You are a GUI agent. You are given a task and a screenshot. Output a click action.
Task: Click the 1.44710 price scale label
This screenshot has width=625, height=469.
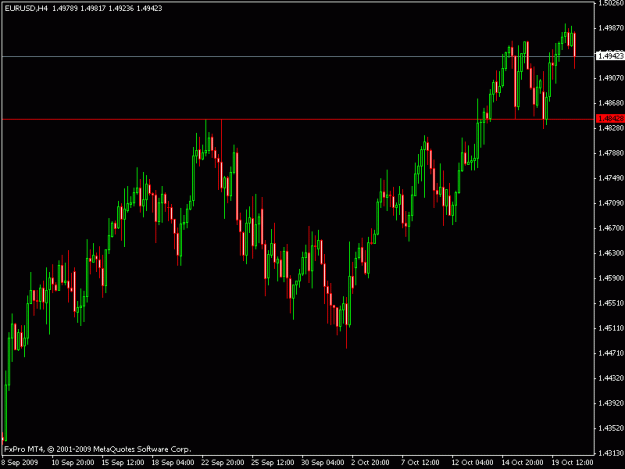[611, 353]
